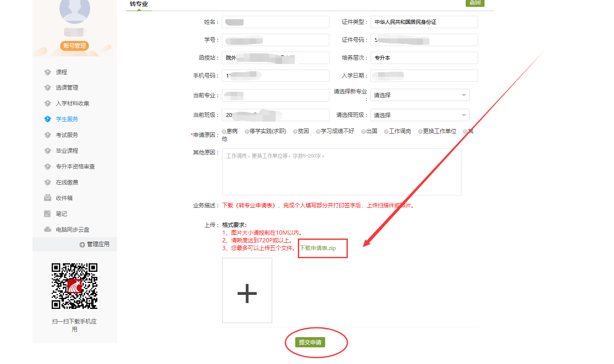Image resolution: width=614 pixels, height=364 pixels.
Task: Download the 下载申请表.zip file
Action: 318,248
